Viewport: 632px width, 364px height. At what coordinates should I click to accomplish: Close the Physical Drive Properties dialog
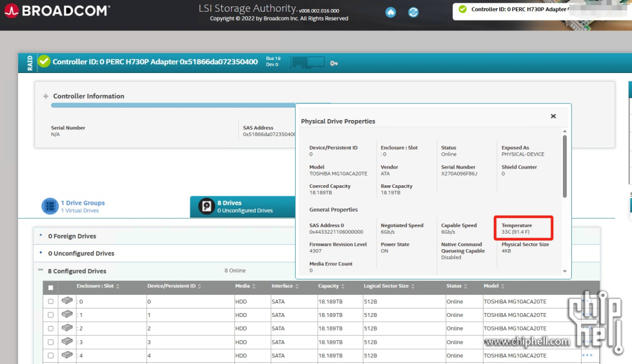pos(553,116)
